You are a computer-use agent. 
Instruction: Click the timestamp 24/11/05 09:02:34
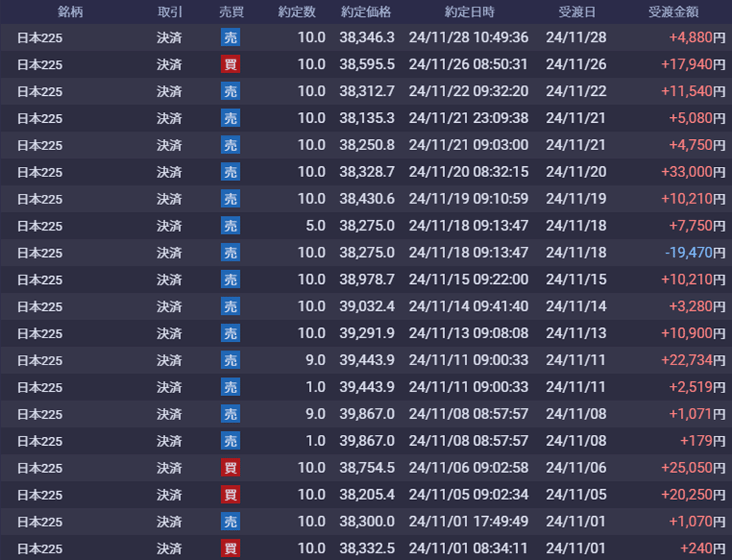pyautogui.click(x=468, y=495)
